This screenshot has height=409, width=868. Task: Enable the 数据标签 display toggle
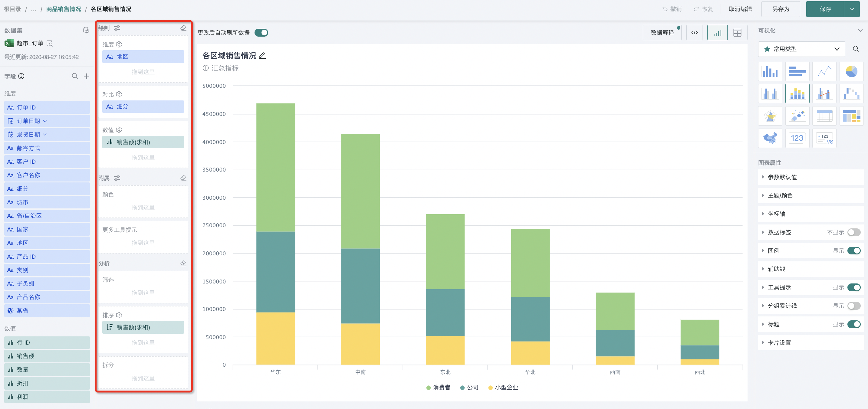coord(853,232)
